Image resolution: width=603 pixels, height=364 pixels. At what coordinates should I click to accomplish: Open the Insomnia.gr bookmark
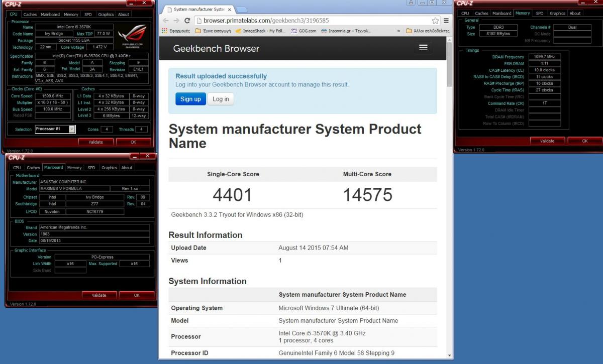pyautogui.click(x=346, y=31)
